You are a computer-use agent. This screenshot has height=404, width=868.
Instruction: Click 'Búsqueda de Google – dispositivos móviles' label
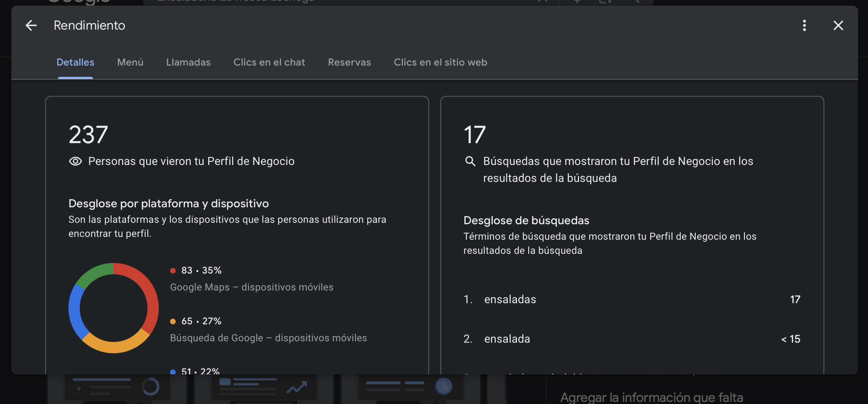269,338
